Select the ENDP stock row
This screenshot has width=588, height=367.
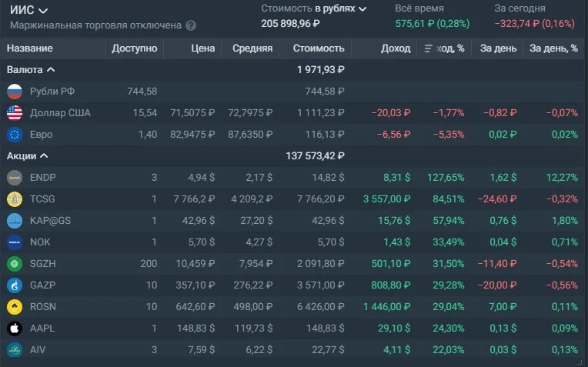pos(292,177)
